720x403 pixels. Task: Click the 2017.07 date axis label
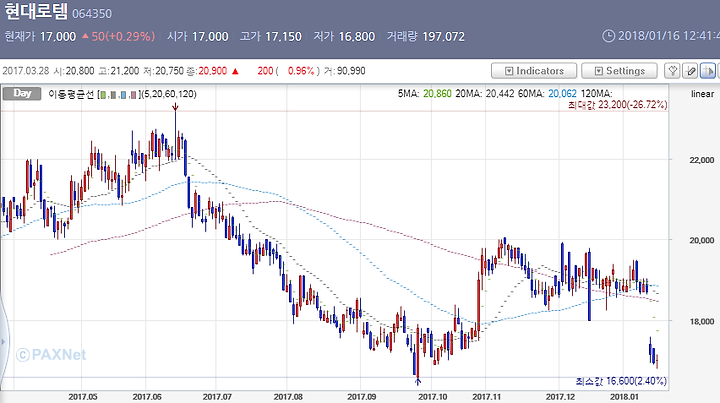pyautogui.click(x=217, y=397)
